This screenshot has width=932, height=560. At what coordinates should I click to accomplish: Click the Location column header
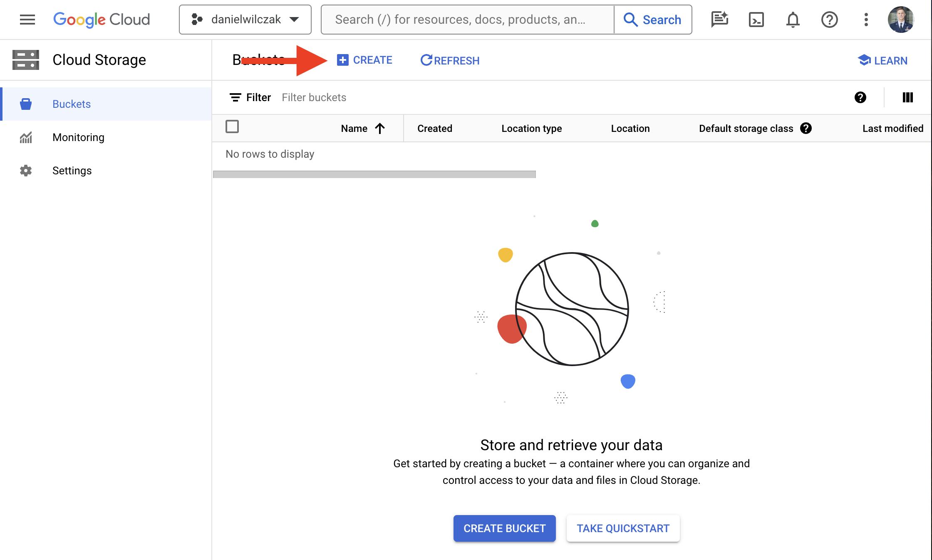click(630, 129)
